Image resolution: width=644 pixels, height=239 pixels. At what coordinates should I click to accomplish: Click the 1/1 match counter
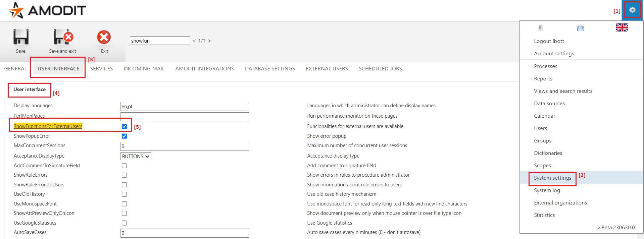pyautogui.click(x=201, y=41)
